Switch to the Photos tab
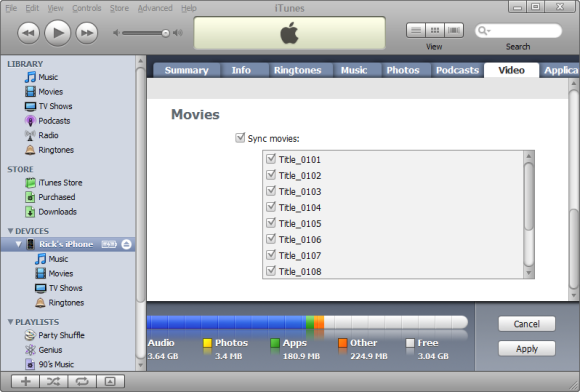Image resolution: width=580 pixels, height=392 pixels. coord(403,70)
